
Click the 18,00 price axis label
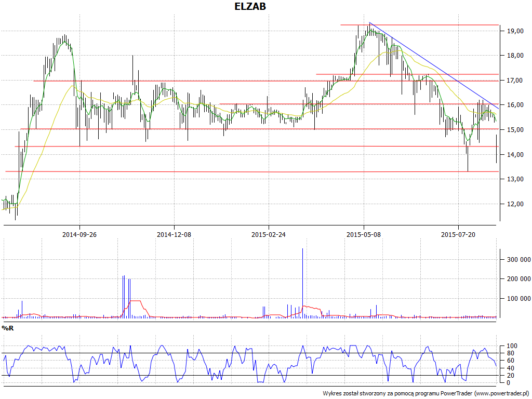515,56
